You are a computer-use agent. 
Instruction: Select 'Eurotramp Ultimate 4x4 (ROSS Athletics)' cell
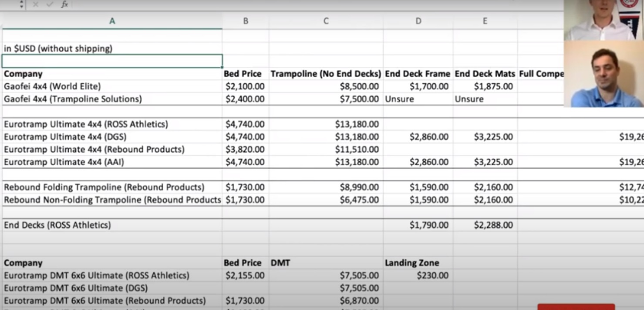[x=112, y=124]
